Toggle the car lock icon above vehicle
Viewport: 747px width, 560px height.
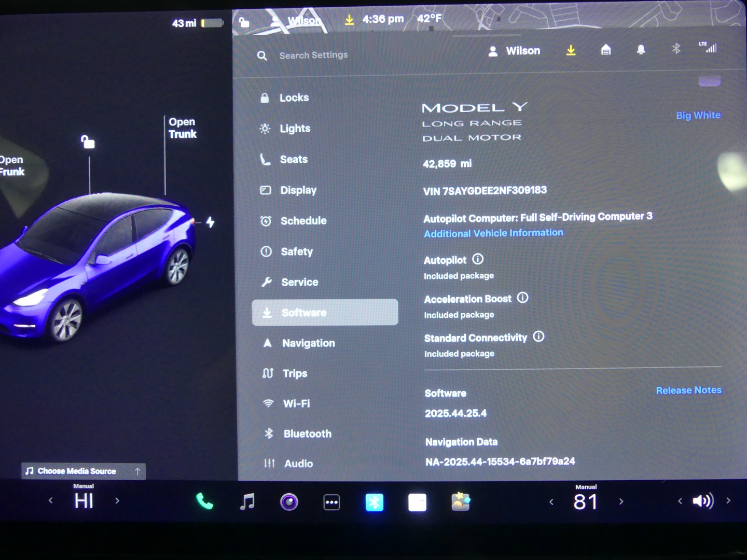[88, 142]
